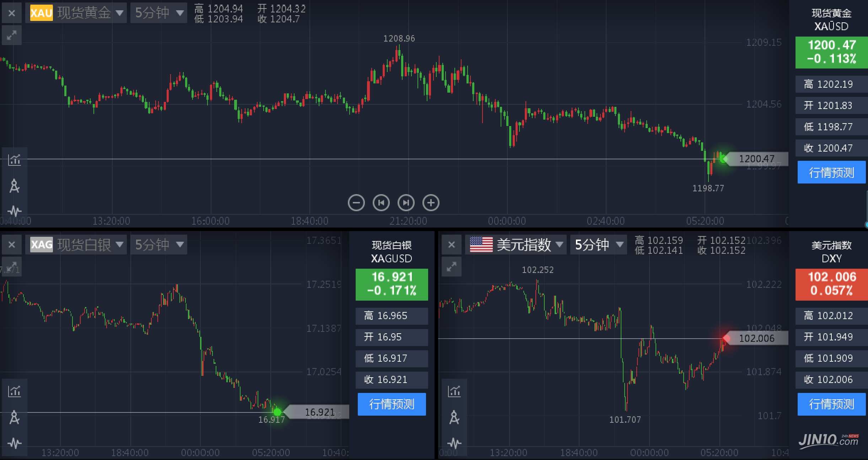The width and height of the screenshot is (868, 460).
Task: Open chart type settings in DXY panel
Action: 454,391
